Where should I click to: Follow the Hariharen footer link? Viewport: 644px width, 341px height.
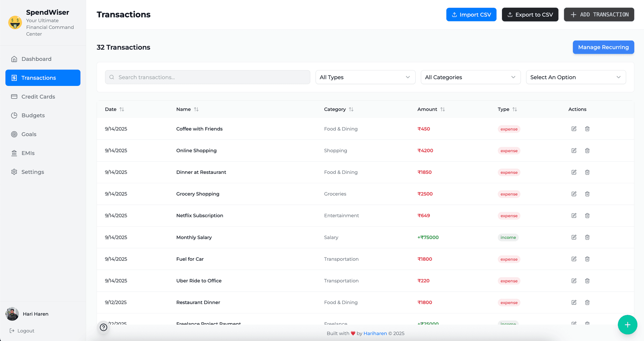375,333
